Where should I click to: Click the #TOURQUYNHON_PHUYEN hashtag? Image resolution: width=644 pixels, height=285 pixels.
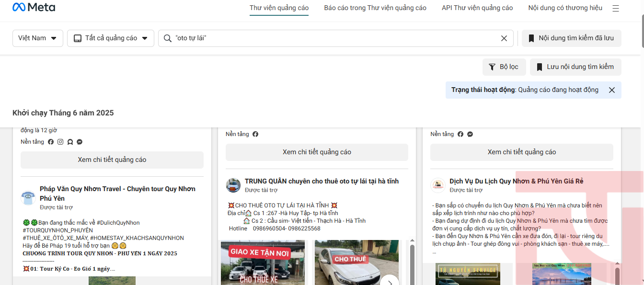pyautogui.click(x=57, y=230)
